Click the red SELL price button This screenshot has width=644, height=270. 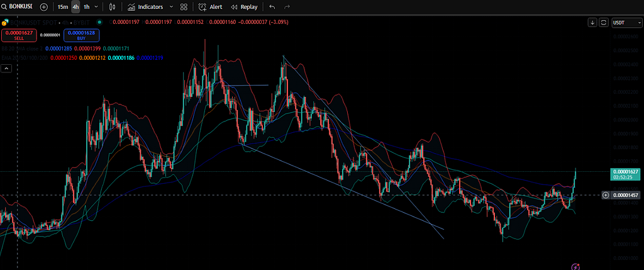point(18,35)
